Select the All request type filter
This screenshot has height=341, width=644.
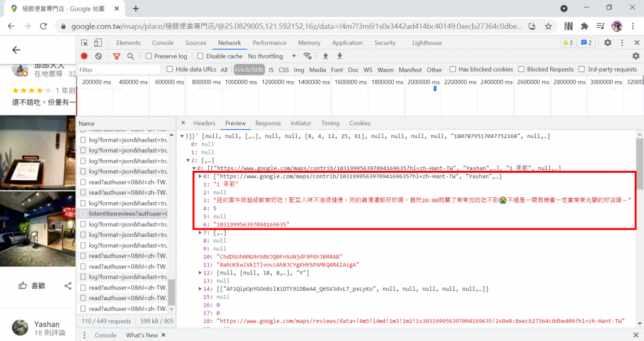point(224,70)
